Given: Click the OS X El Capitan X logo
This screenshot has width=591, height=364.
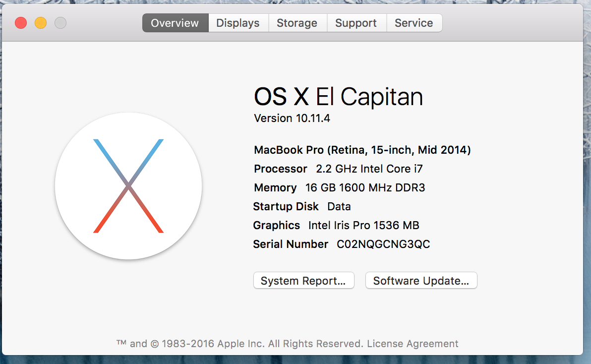Looking at the screenshot, I should (128, 186).
